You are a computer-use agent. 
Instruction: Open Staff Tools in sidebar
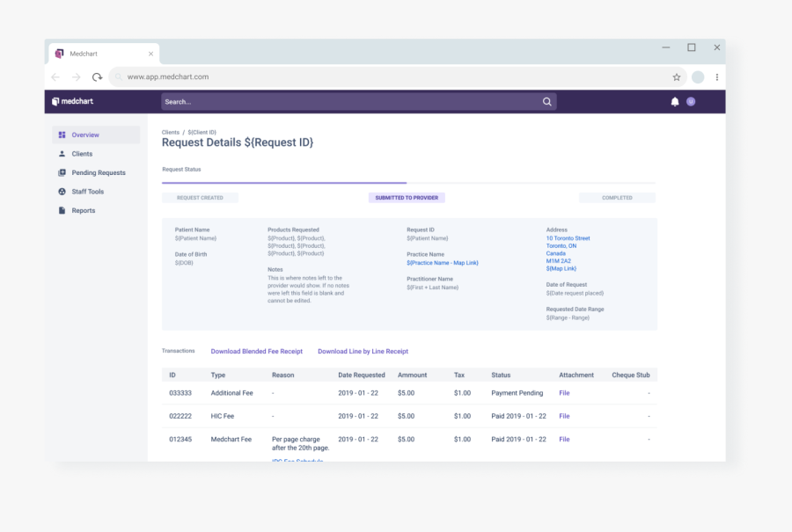point(87,192)
